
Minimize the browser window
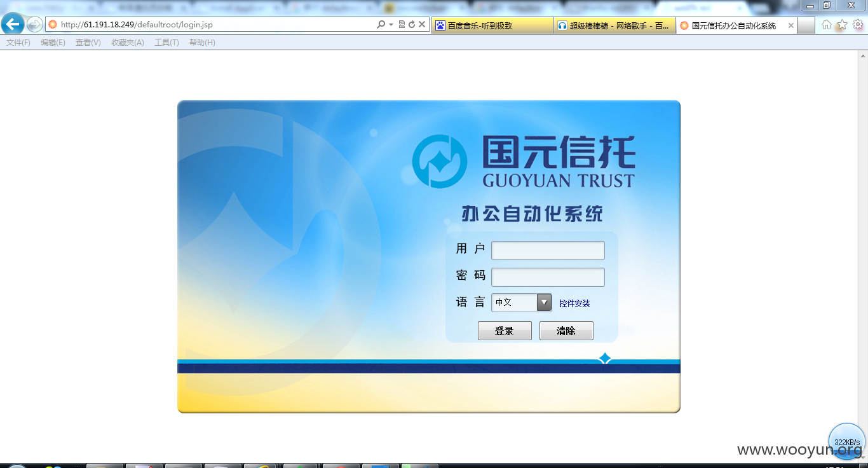tap(810, 6)
